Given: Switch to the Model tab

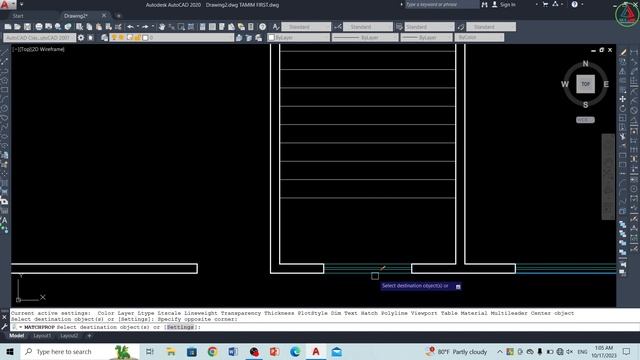Looking at the screenshot, I should coord(17,336).
